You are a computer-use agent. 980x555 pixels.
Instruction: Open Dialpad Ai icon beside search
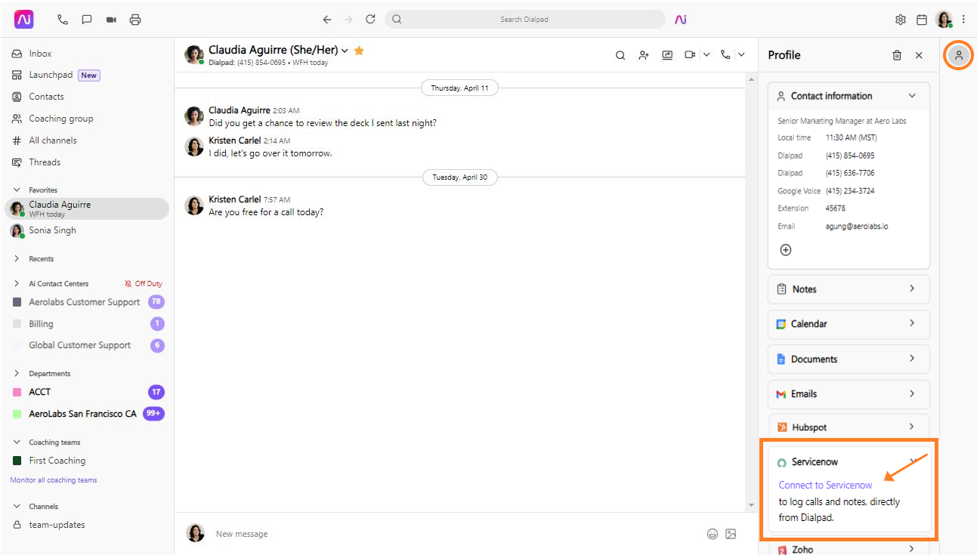coord(681,20)
